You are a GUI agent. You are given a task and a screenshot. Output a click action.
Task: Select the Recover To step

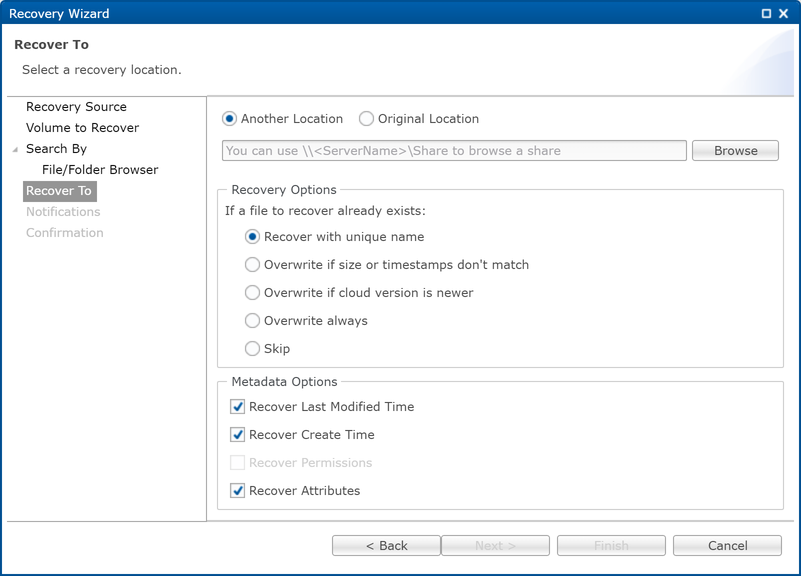click(x=59, y=191)
